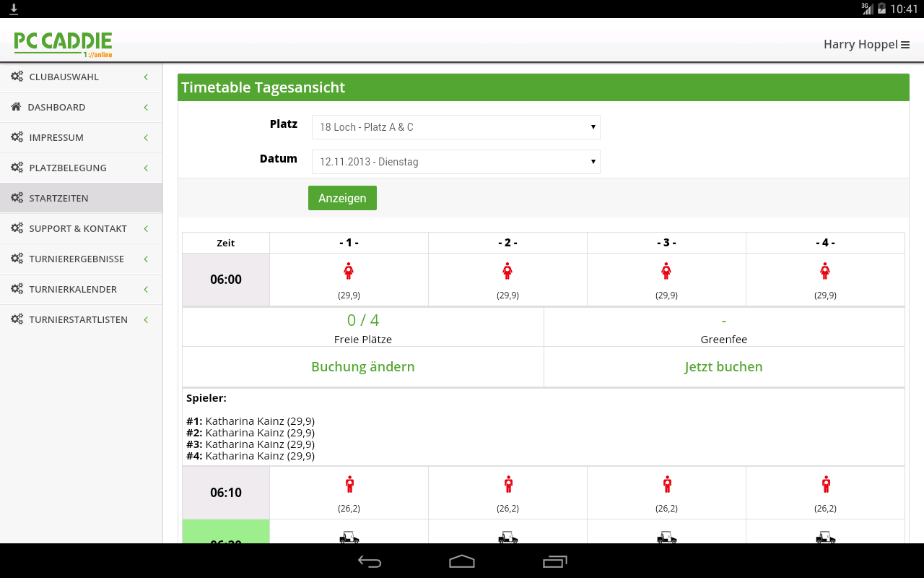Click the player icon in column 3 at 06:00

pos(666,270)
